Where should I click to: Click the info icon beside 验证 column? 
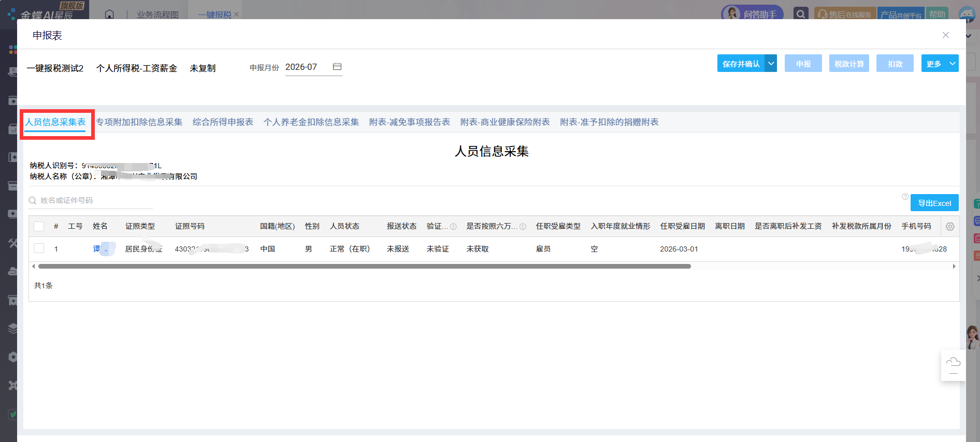(453, 227)
